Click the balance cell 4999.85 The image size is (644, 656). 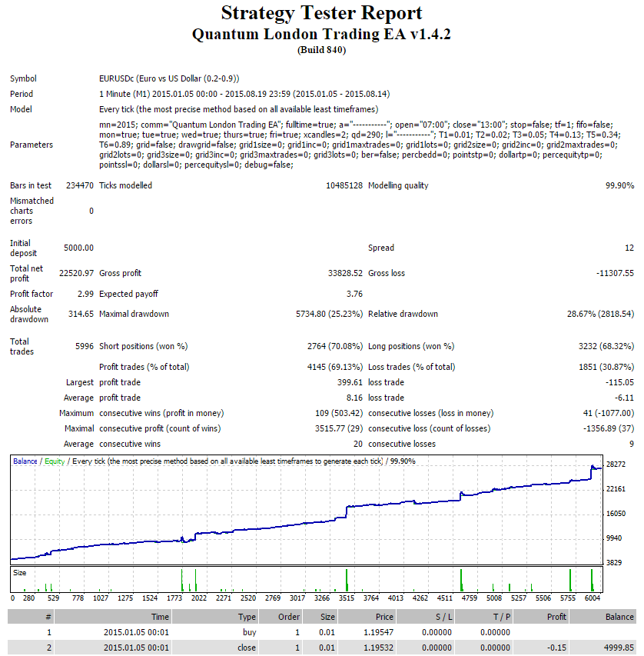619,648
